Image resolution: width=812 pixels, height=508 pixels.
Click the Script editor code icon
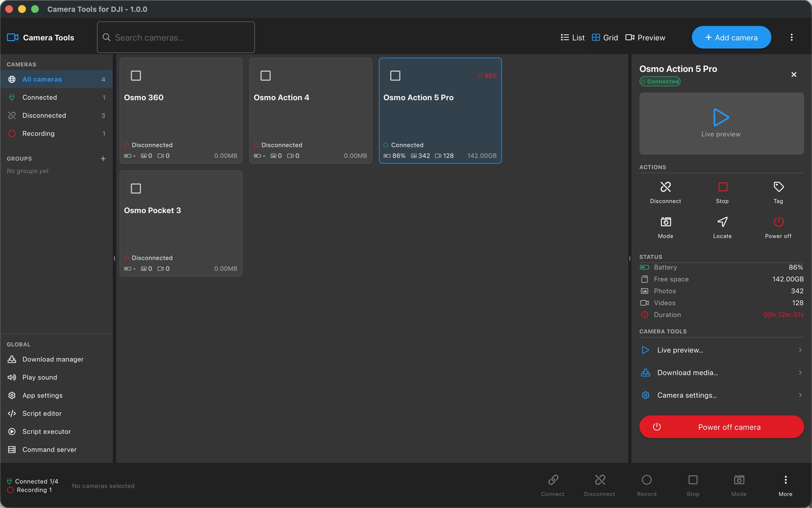click(x=12, y=414)
